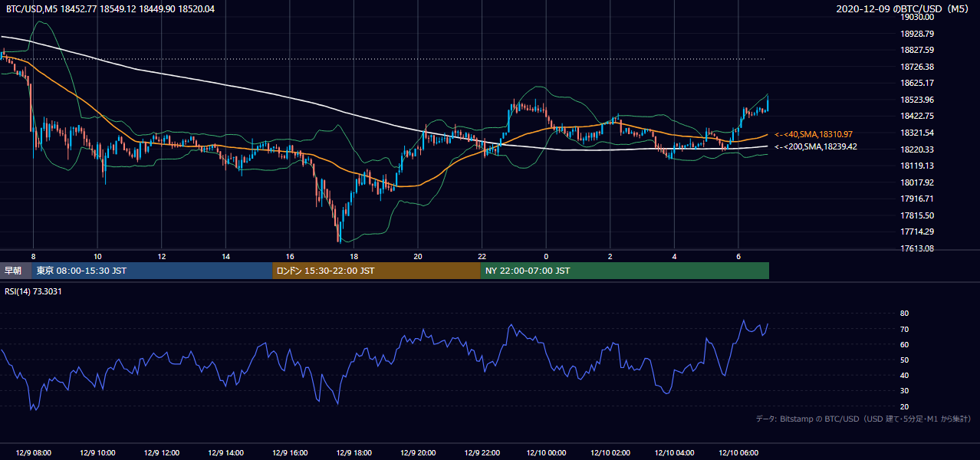This screenshot has height=460, width=980.
Task: Click the 200 SMA 18239.42 label
Action: (816, 146)
